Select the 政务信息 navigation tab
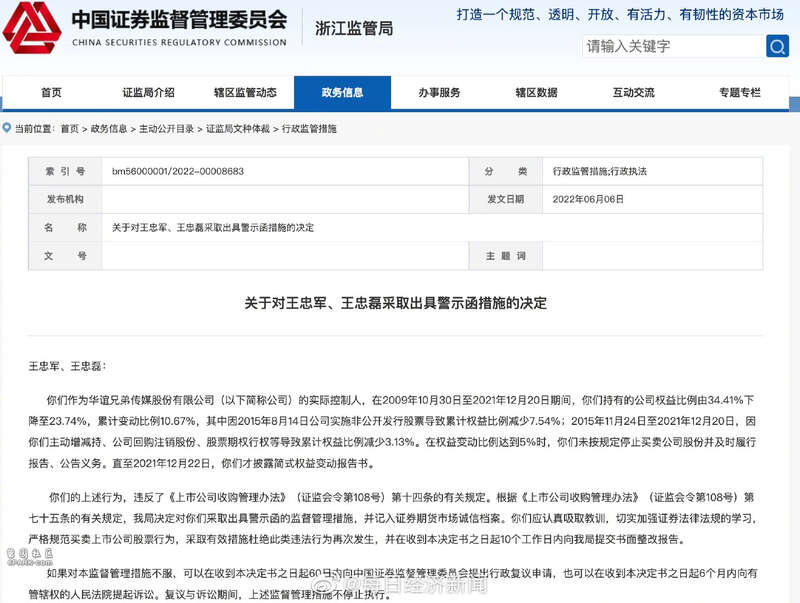 click(342, 92)
